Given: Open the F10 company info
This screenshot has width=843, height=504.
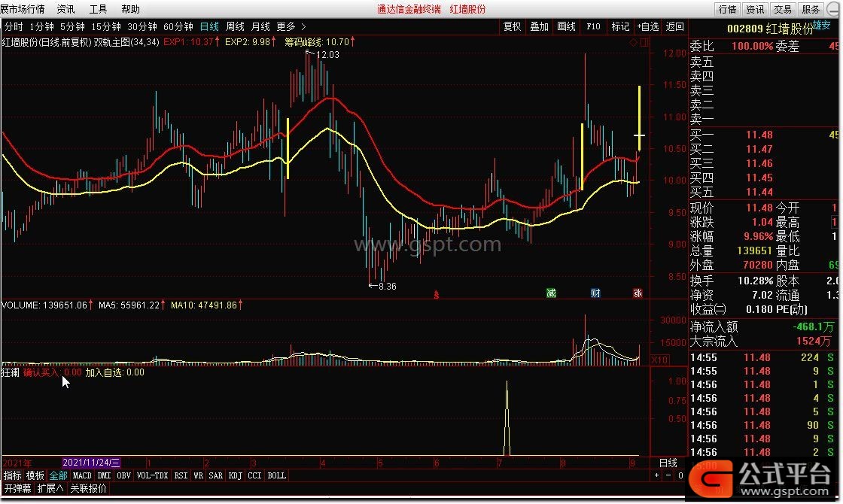Looking at the screenshot, I should (x=594, y=26).
